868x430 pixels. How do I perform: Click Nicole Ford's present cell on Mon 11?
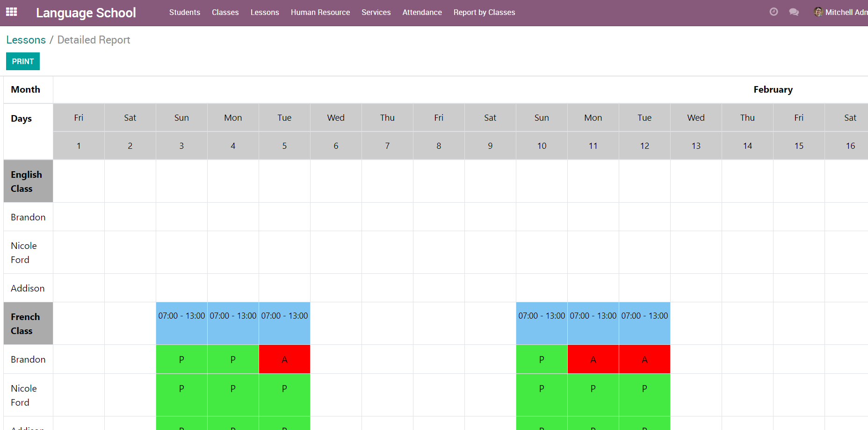[x=593, y=394]
